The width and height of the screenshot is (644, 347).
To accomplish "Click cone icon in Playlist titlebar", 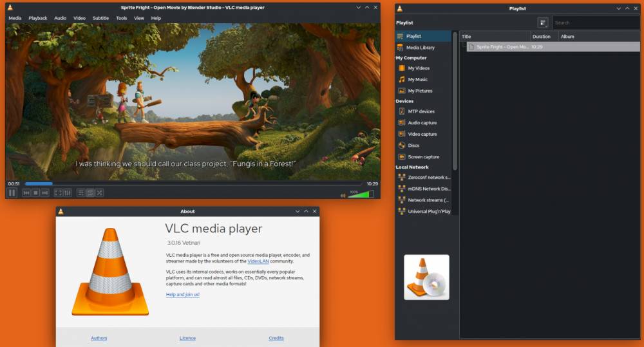I will pyautogui.click(x=400, y=8).
